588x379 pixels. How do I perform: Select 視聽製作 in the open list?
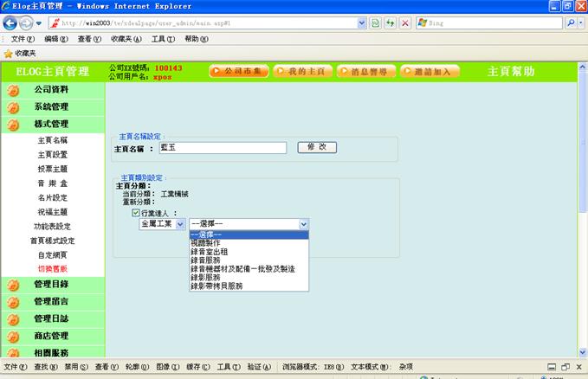click(x=206, y=242)
